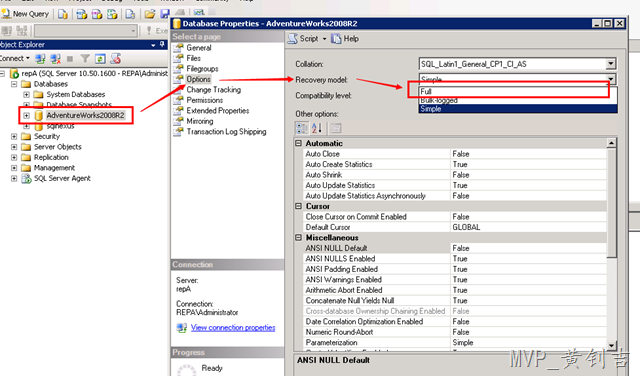This screenshot has height=376, width=640.
Task: Collapse the Databases folder node
Action: [x=14, y=84]
